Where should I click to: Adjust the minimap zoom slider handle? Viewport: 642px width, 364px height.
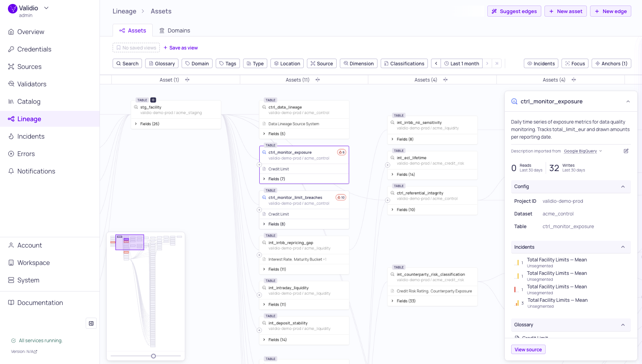click(x=153, y=356)
